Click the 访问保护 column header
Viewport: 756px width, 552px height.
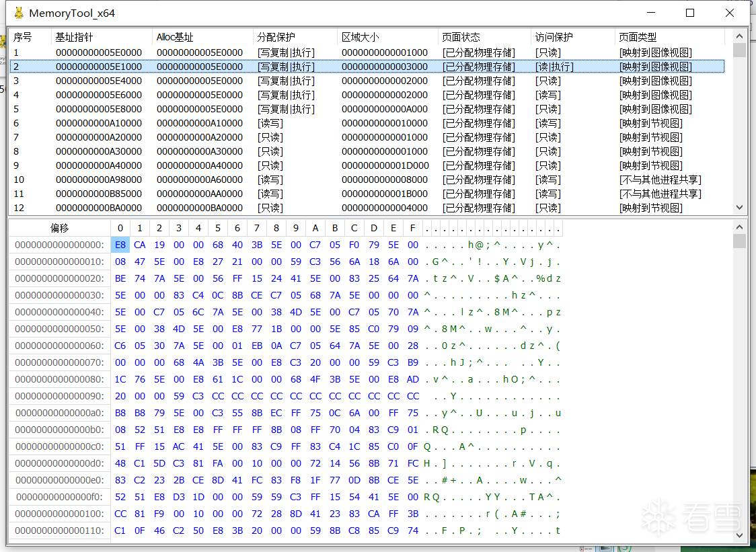click(x=573, y=37)
